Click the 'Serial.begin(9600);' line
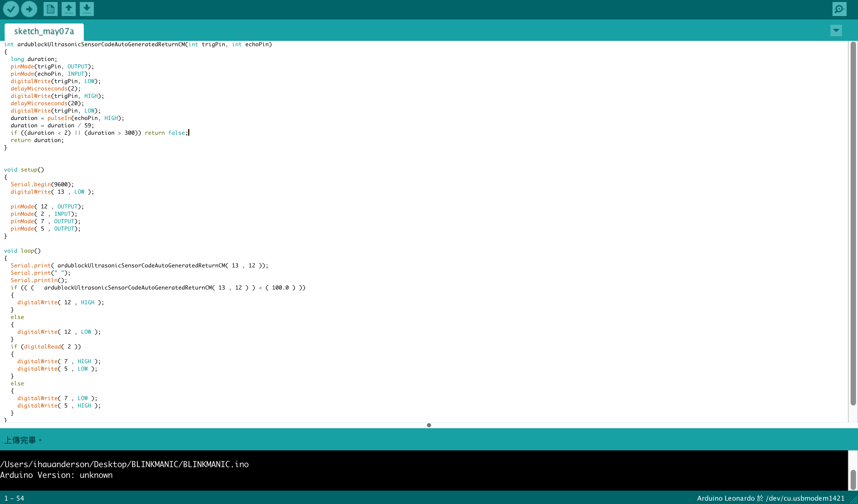Screen dimensions: 858x504 coord(42,184)
